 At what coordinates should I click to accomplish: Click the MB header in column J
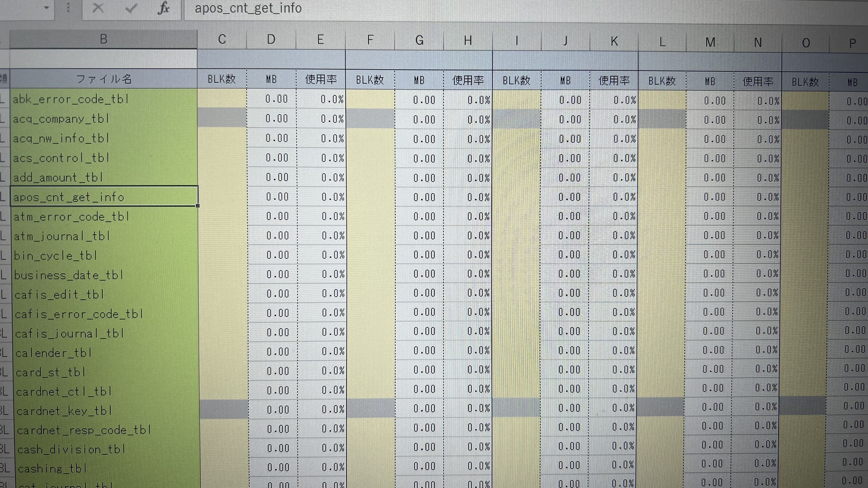565,81
